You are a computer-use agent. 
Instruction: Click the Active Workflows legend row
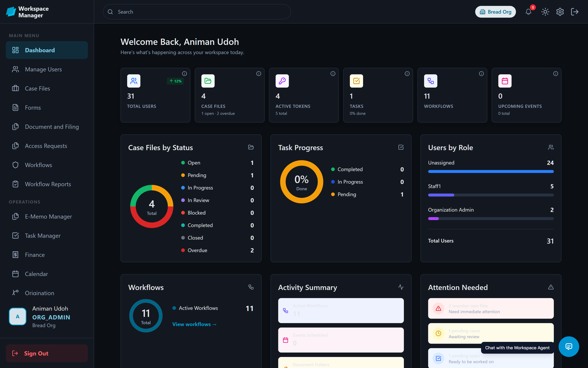[x=213, y=308]
